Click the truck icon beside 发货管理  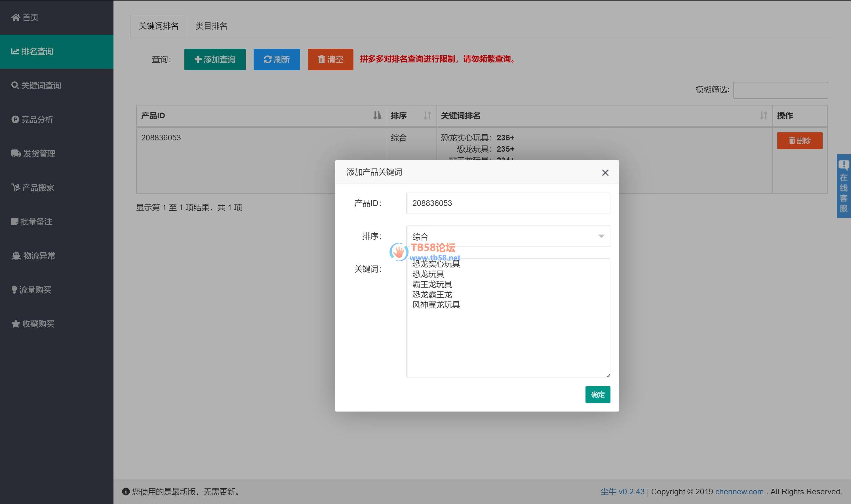pyautogui.click(x=16, y=153)
